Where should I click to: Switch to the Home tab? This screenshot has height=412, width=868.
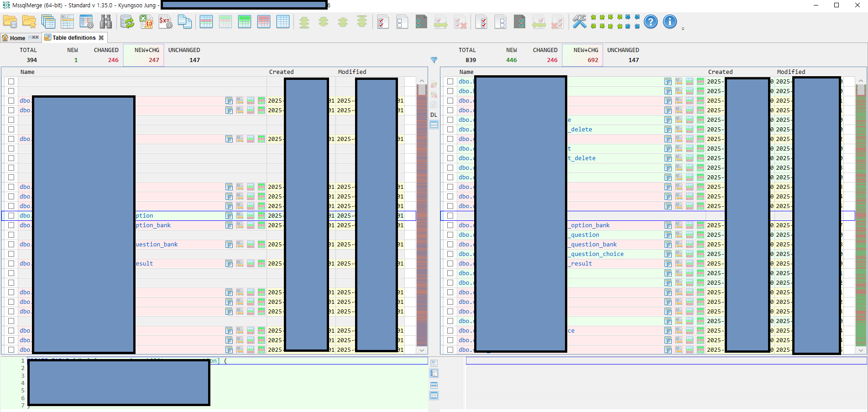point(14,38)
